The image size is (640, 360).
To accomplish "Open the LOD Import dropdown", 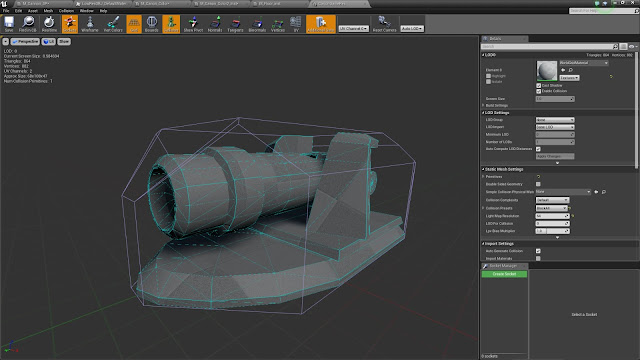I will pyautogui.click(x=555, y=127).
